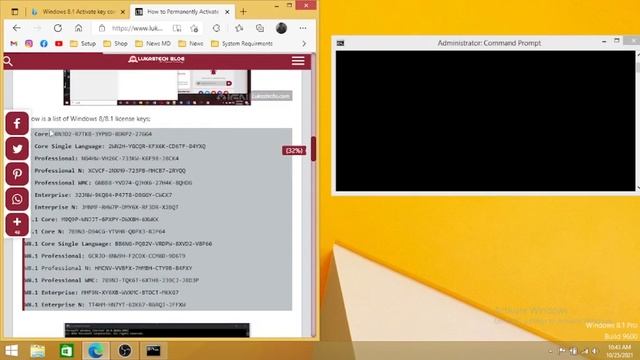
Task: Click the command prompt image below the keys
Action: pyautogui.click(x=157, y=330)
